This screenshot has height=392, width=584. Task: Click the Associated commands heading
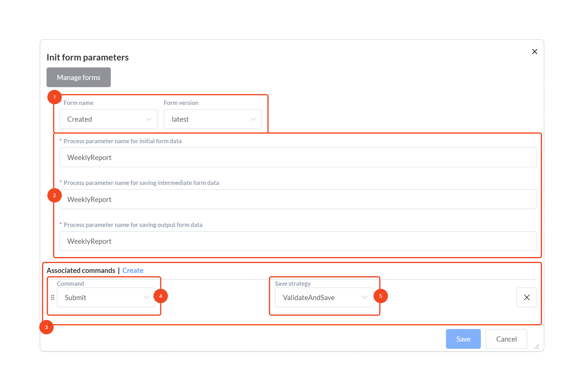pyautogui.click(x=81, y=271)
